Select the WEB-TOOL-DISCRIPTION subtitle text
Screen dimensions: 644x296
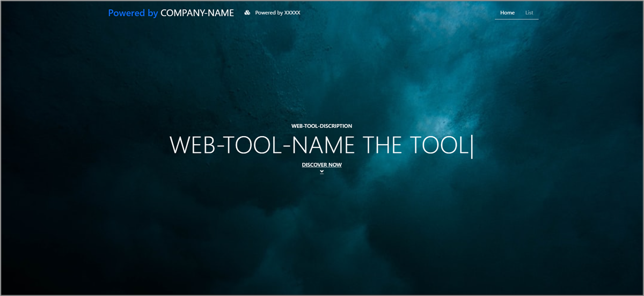tap(321, 126)
